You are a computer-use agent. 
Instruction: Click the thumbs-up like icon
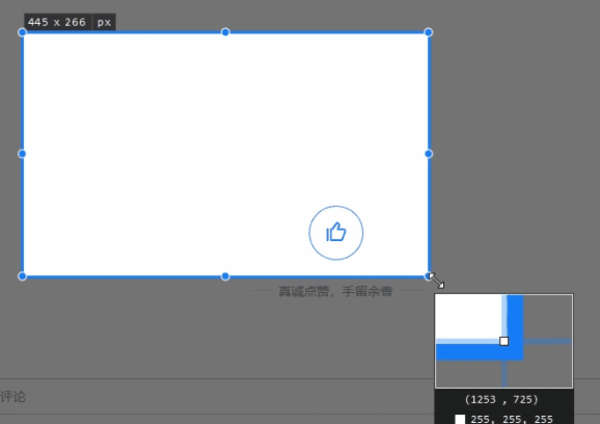336,233
